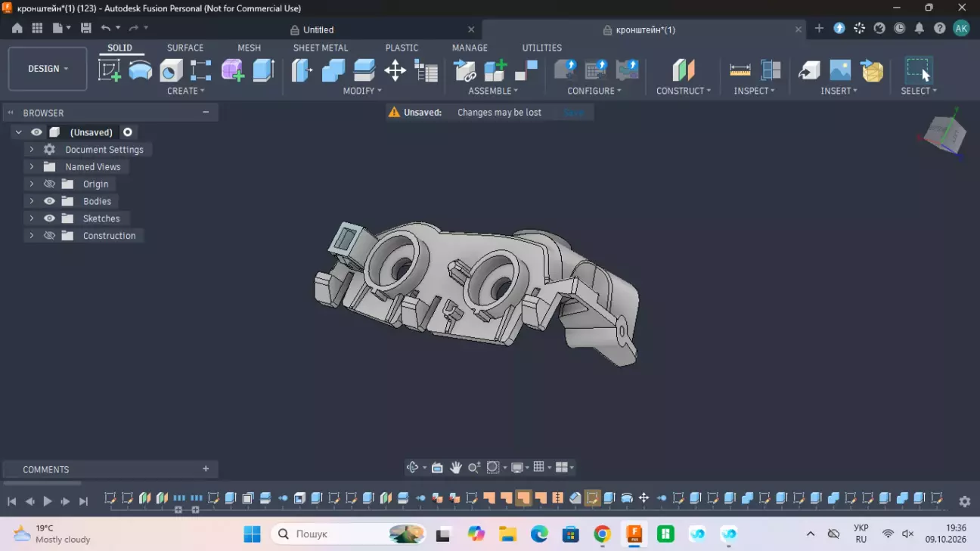980x551 pixels.
Task: Pick the Press Pull tool
Action: tap(302, 70)
